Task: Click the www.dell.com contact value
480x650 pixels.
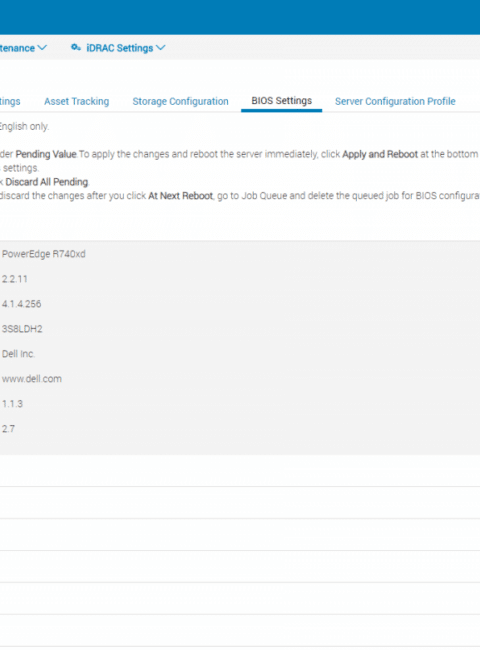Action: coord(32,378)
